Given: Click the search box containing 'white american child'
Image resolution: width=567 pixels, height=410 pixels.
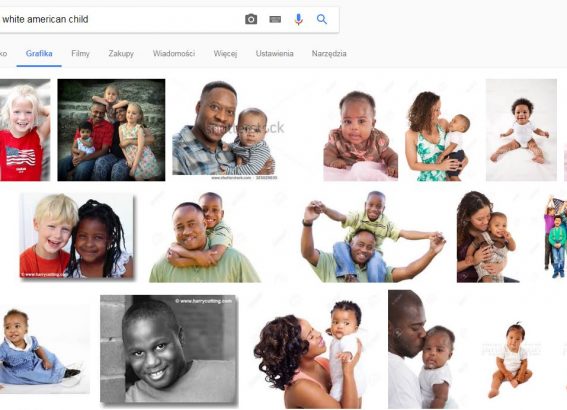Looking at the screenshot, I should (119, 19).
